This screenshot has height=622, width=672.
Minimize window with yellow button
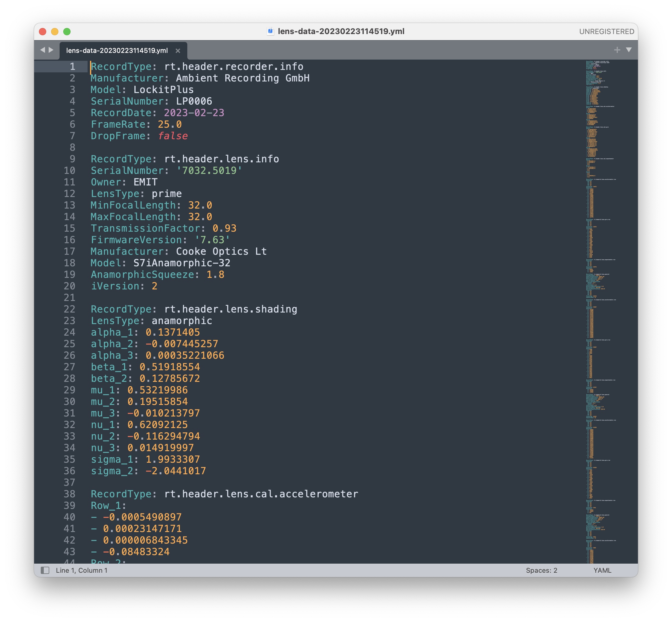54,32
